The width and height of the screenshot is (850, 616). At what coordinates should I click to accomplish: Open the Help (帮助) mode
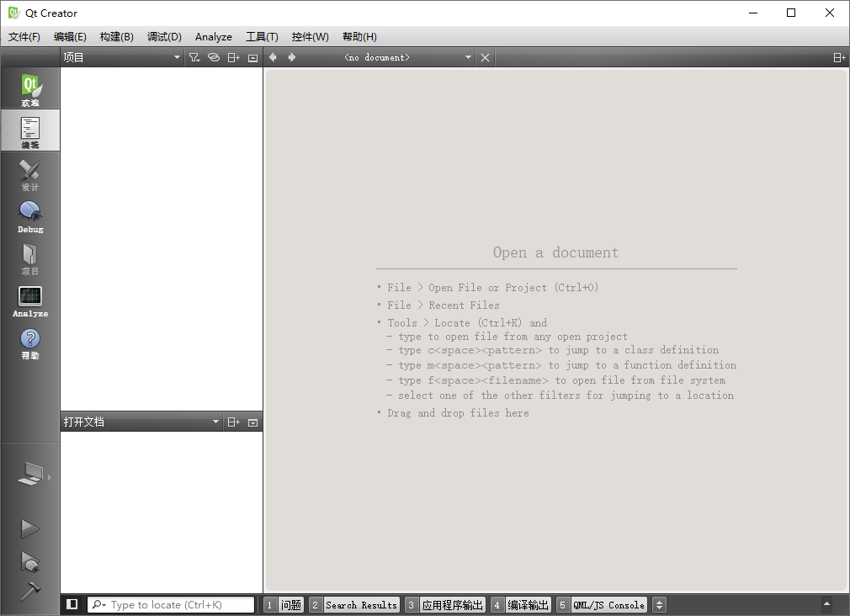coord(30,343)
